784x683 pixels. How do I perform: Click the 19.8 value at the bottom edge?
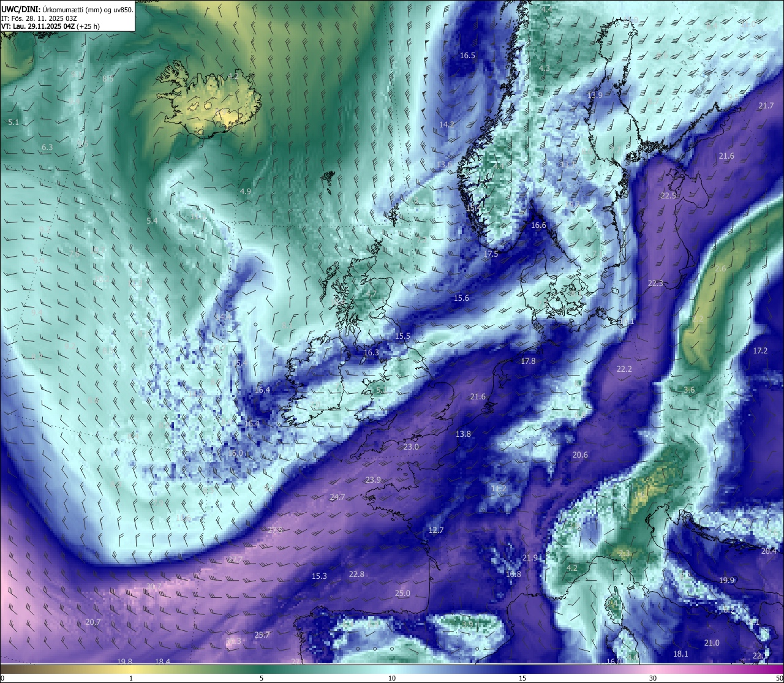click(124, 661)
